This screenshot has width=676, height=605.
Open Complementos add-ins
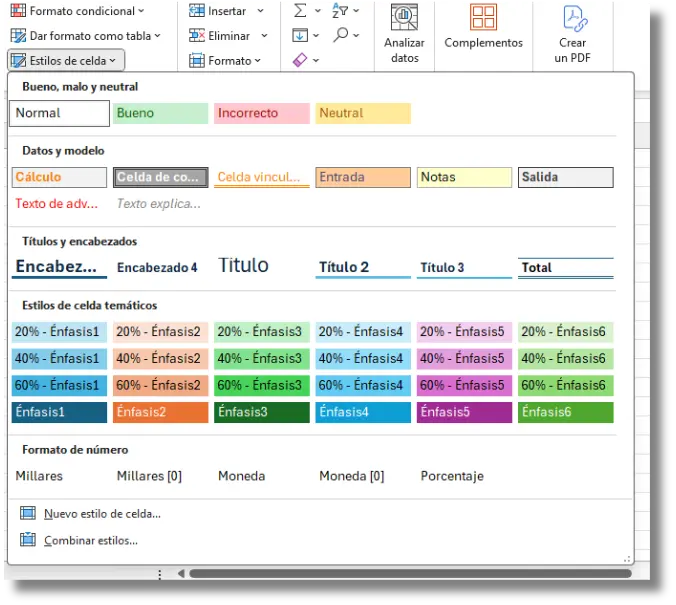point(483,27)
